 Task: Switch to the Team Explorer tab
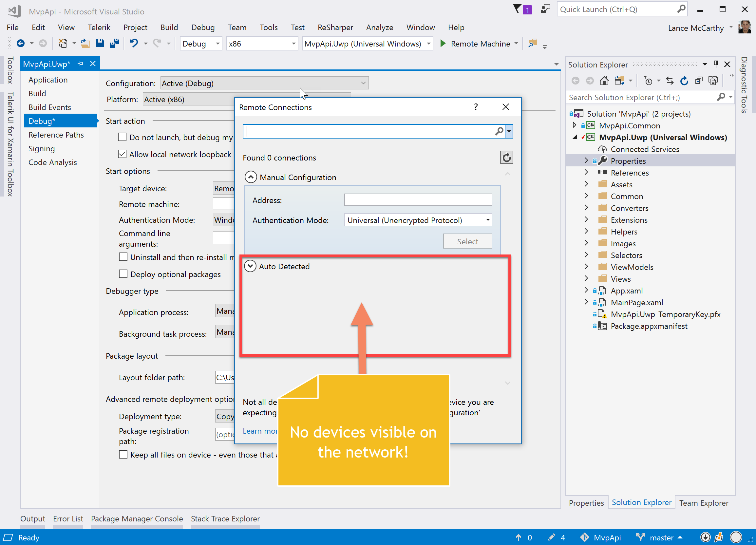[703, 503]
